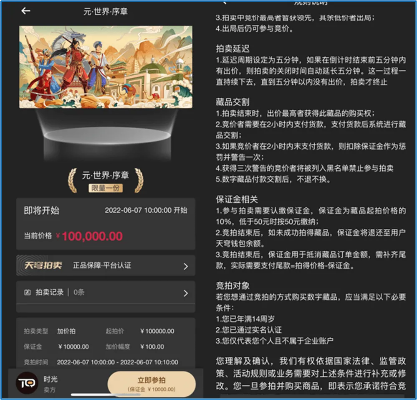Click the 元·世界·序章 page title

[105, 12]
